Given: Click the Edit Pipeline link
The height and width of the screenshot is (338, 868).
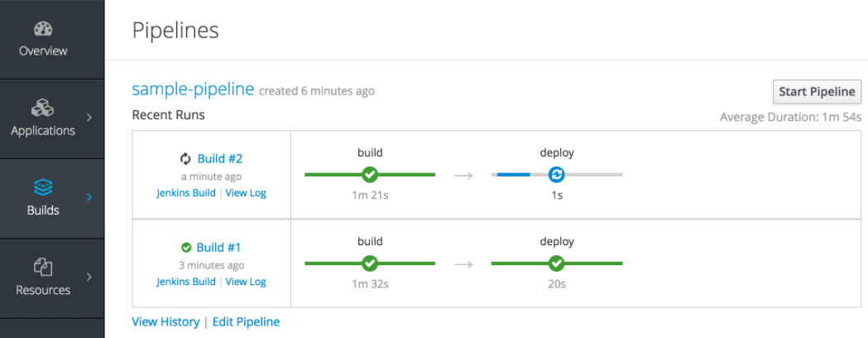Looking at the screenshot, I should pyautogui.click(x=246, y=321).
